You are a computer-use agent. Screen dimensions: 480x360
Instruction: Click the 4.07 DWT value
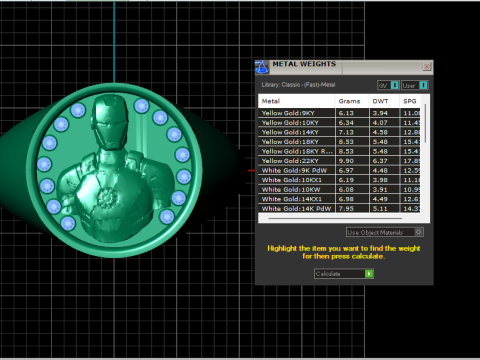point(380,123)
